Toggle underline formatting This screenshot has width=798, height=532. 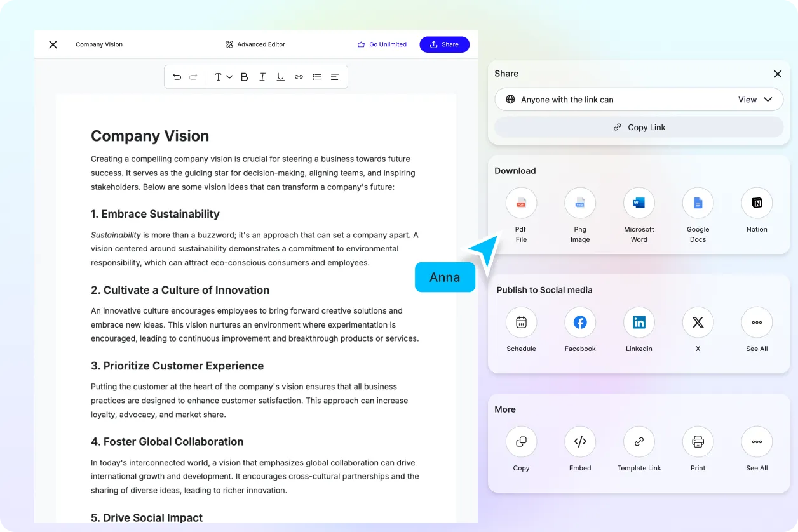[x=280, y=77]
